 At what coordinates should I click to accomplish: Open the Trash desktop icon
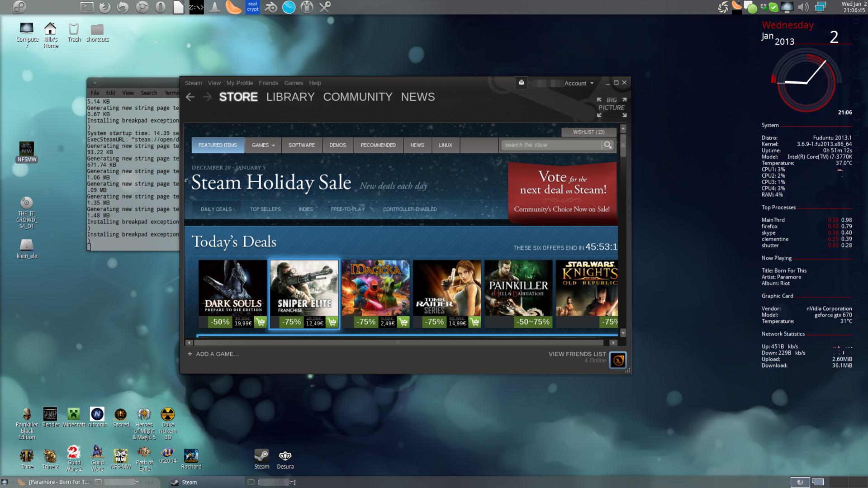point(74,32)
